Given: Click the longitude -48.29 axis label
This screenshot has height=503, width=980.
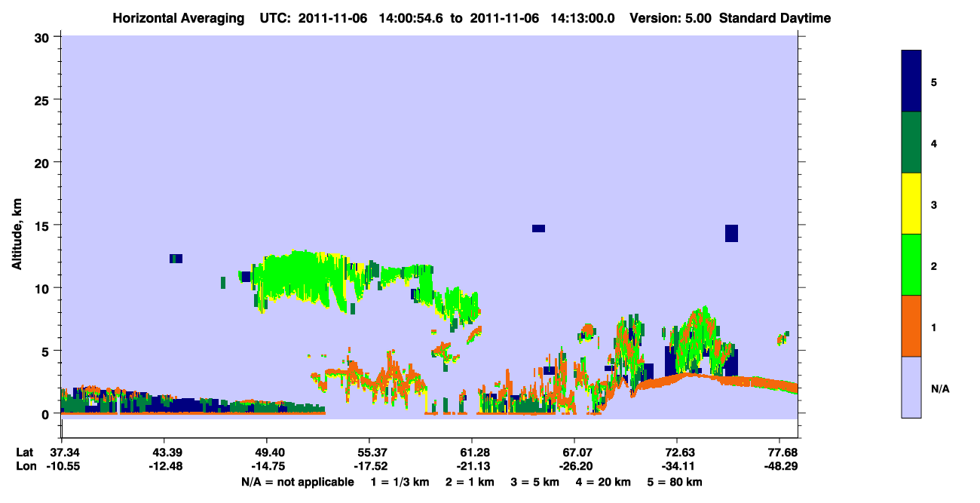Looking at the screenshot, I should pyautogui.click(x=779, y=466).
